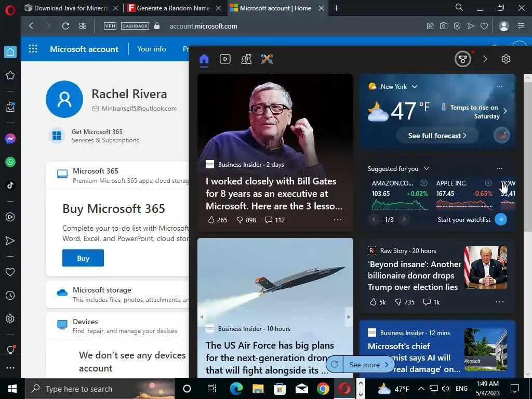The width and height of the screenshot is (532, 399).
Task: Launch Microsoft Edge from taskbar
Action: [x=236, y=389]
